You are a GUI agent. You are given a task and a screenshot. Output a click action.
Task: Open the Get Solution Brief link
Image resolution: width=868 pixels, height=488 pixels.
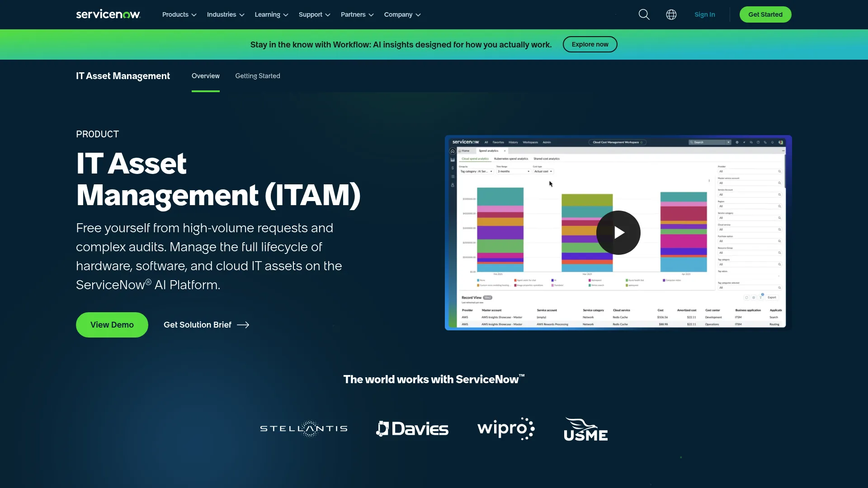[207, 325]
